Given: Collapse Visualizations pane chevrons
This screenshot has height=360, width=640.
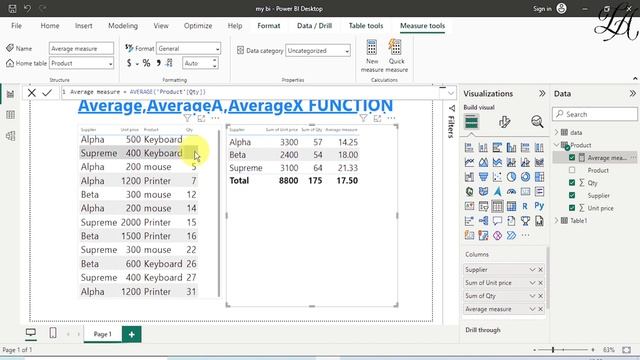Looking at the screenshot, I should click(542, 93).
